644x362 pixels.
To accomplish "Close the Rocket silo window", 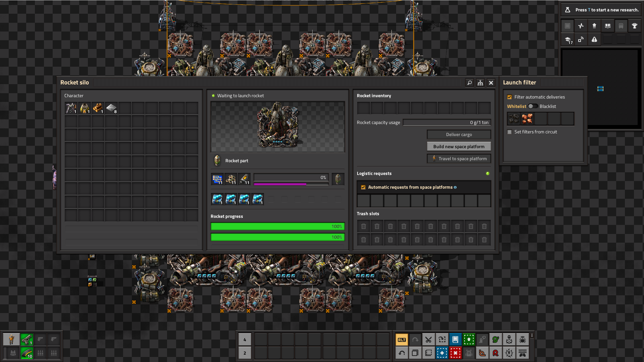I will pos(491,82).
